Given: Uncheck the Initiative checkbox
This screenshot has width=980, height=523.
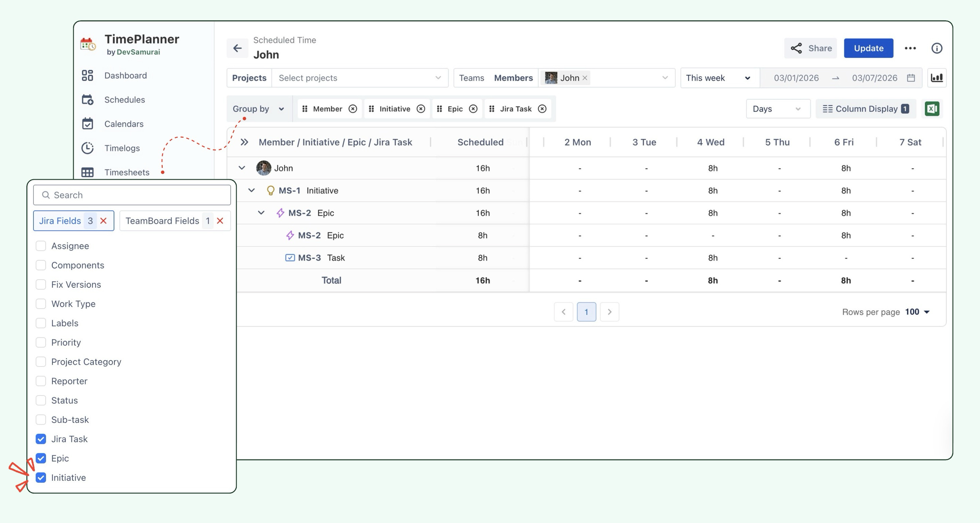Looking at the screenshot, I should point(41,477).
